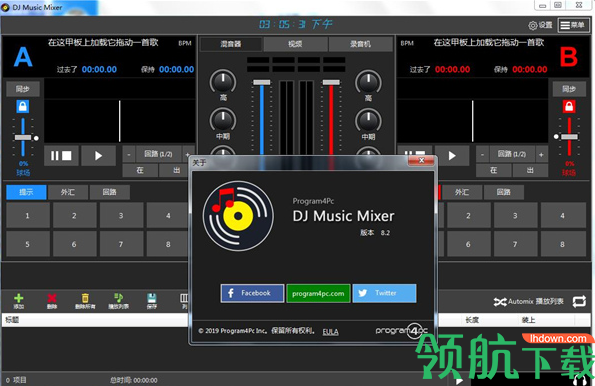Image resolution: width=595 pixels, height=386 pixels.
Task: Click deck B cue pad 8
Action: coord(563,244)
